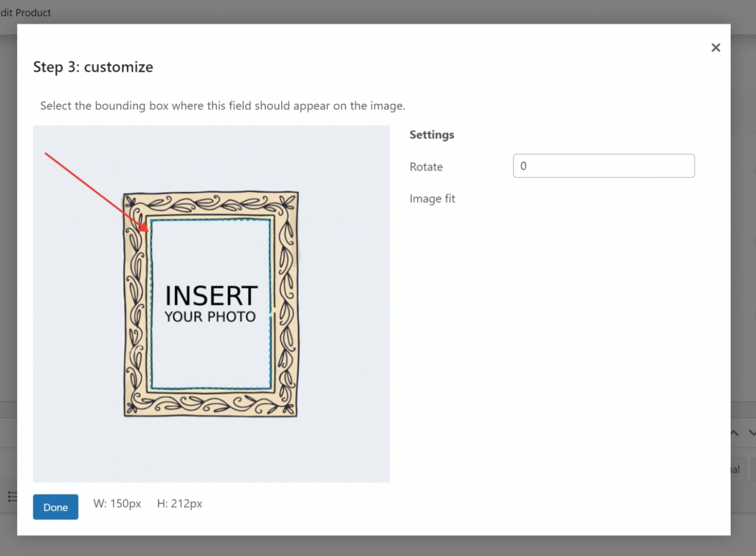Viewport: 756px width, 556px height.
Task: Click the bulleted list icon behind the dialog
Action: (12, 497)
